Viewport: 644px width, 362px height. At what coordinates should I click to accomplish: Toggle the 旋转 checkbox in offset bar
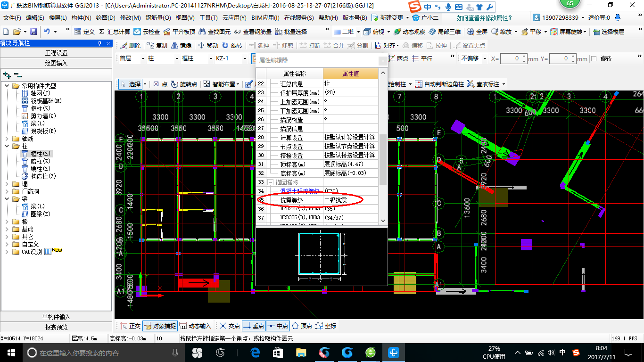click(x=594, y=58)
